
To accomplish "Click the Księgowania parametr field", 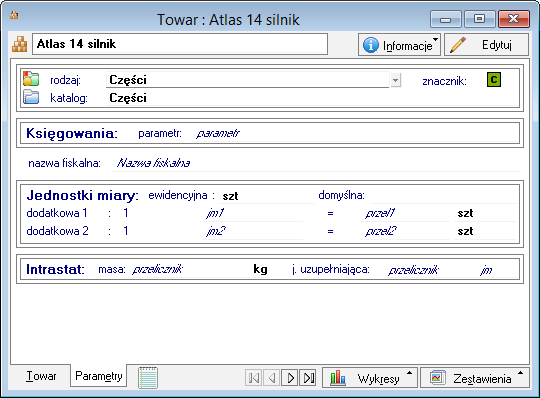I will tap(356, 133).
